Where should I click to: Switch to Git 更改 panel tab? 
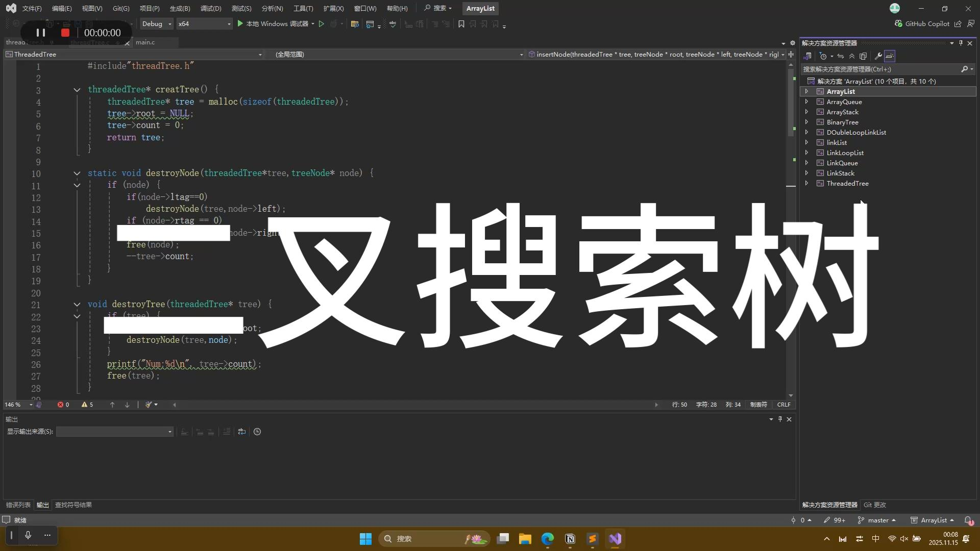click(874, 505)
